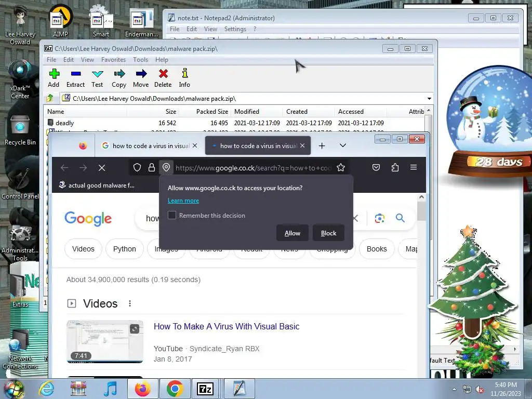Click the red Delete icon in 7-Zip
Screen dimensions: 532x399
click(163, 78)
